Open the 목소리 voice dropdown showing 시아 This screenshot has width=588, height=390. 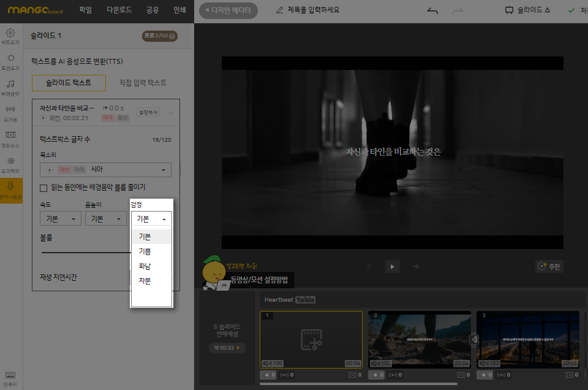coord(105,170)
